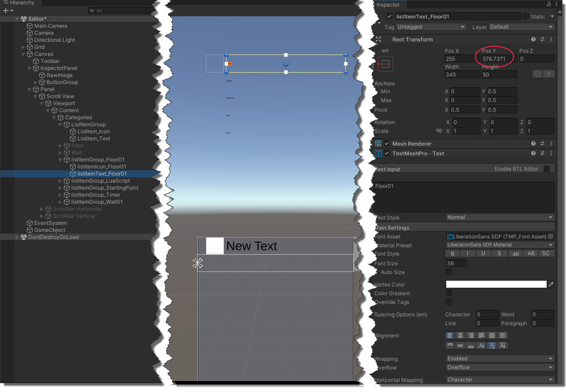Select bottom vertical alignment icon
566x392 pixels.
point(471,345)
